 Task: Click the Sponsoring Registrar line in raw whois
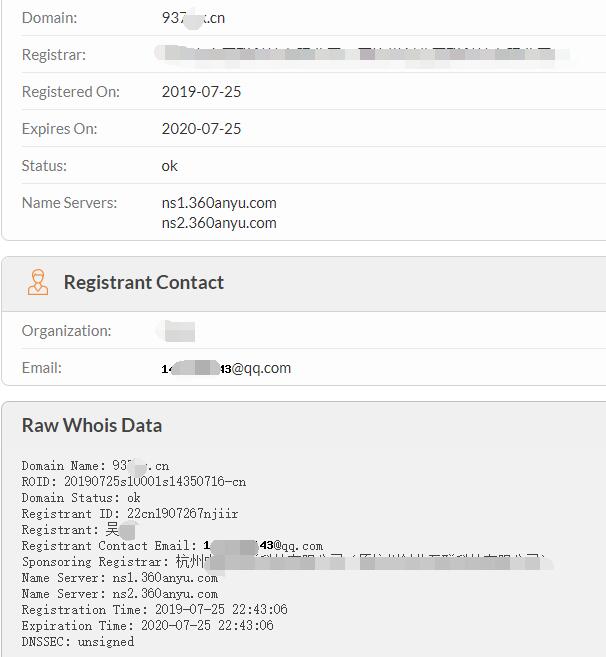(x=287, y=562)
